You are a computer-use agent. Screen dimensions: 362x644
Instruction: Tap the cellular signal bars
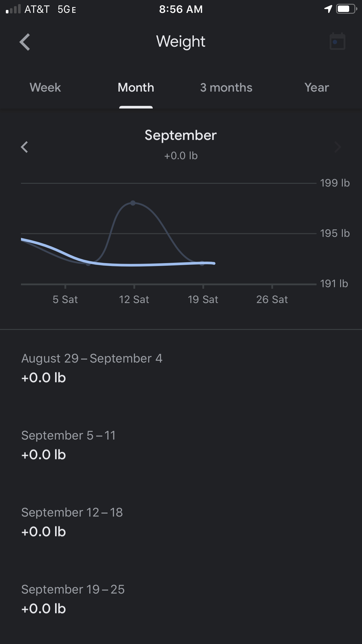pyautogui.click(x=13, y=9)
